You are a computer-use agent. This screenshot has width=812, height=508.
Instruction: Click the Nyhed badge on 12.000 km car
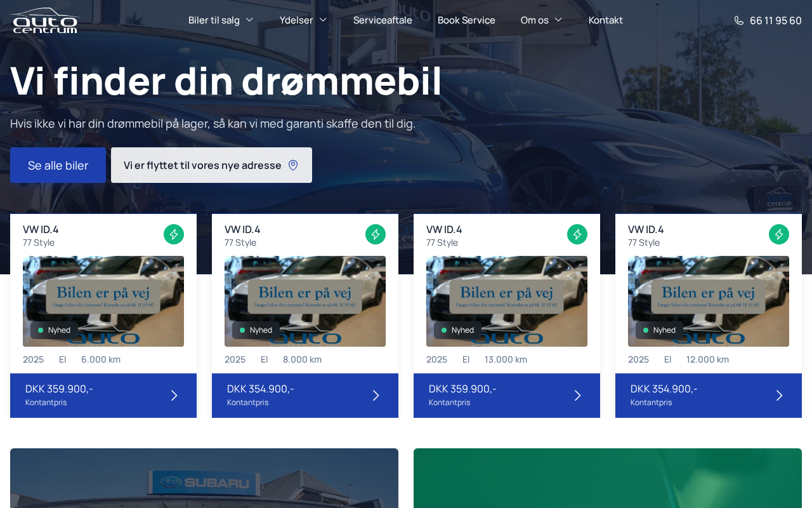click(x=659, y=330)
